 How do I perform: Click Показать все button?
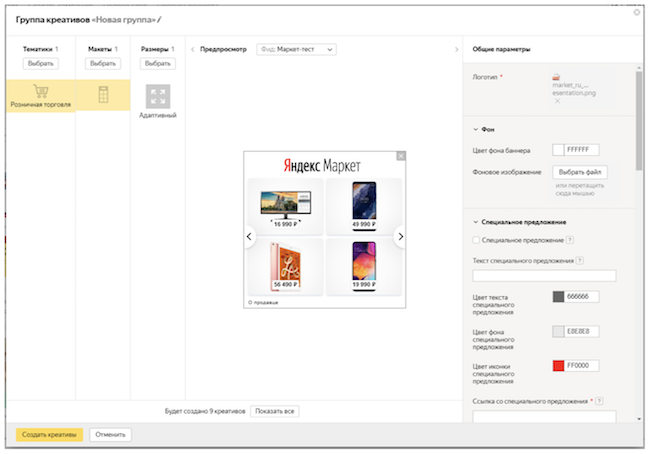pos(274,411)
